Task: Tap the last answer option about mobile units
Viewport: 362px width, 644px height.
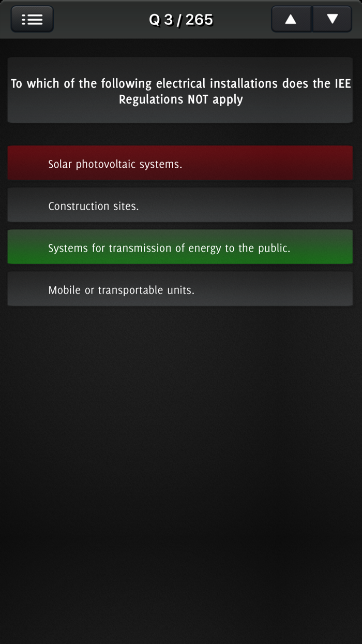Action: tap(180, 289)
